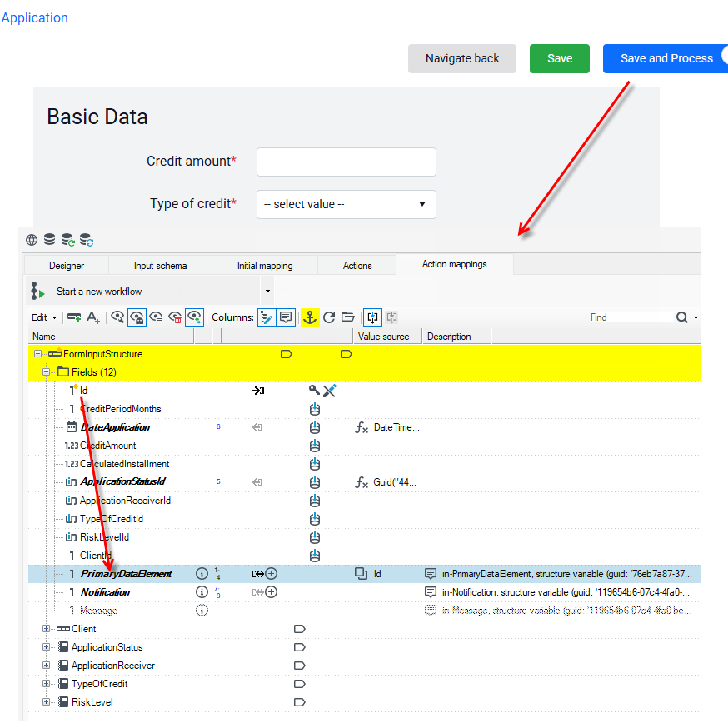
Task: Toggle the eye with lock visibility filter
Action: click(137, 317)
